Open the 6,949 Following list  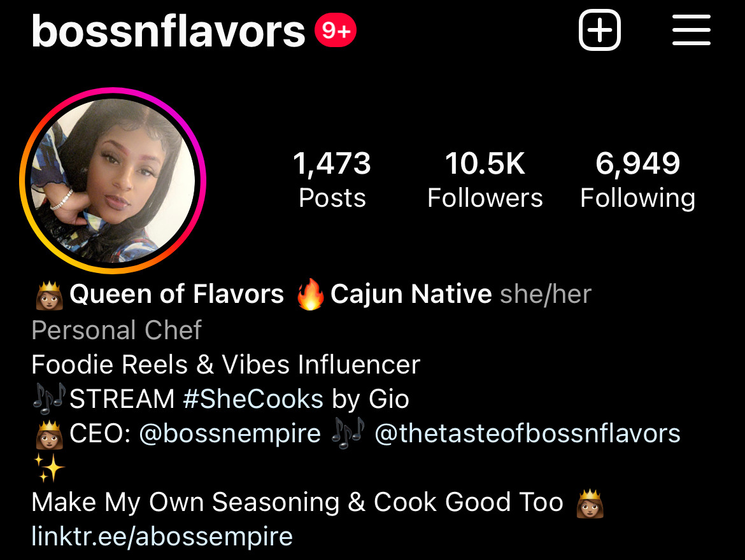(637, 179)
